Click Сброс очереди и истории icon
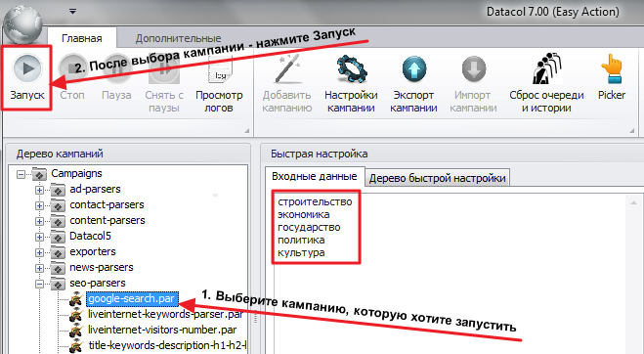This screenshot has width=644, height=354. point(546,68)
